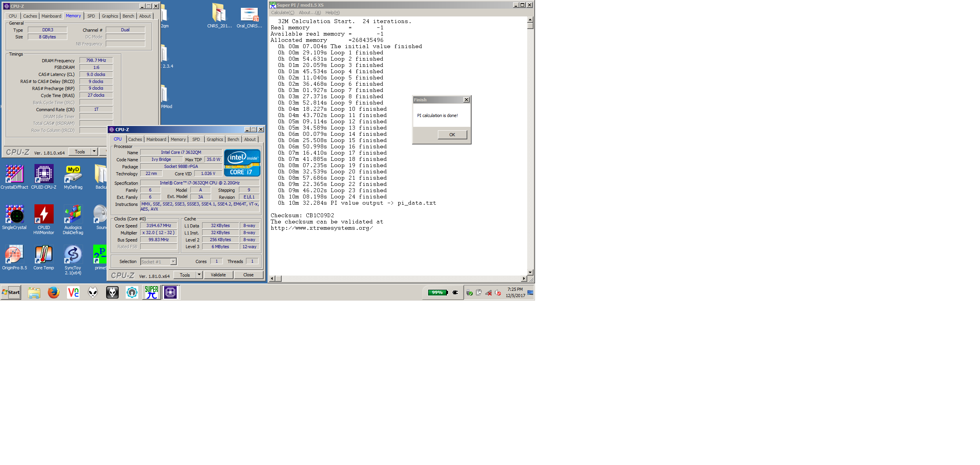Open the Tools dropdown arrow in front CPU-Z
The height and width of the screenshot is (465, 980).
(x=199, y=275)
